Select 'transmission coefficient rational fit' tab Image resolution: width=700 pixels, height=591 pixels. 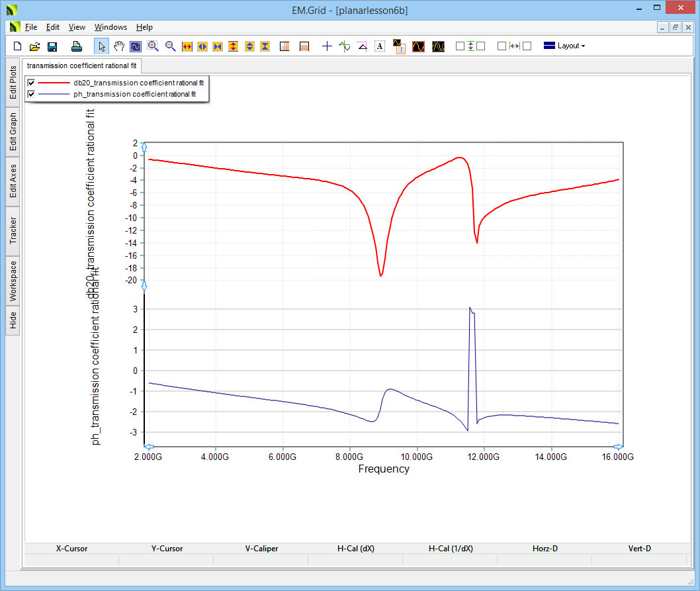tap(81, 66)
